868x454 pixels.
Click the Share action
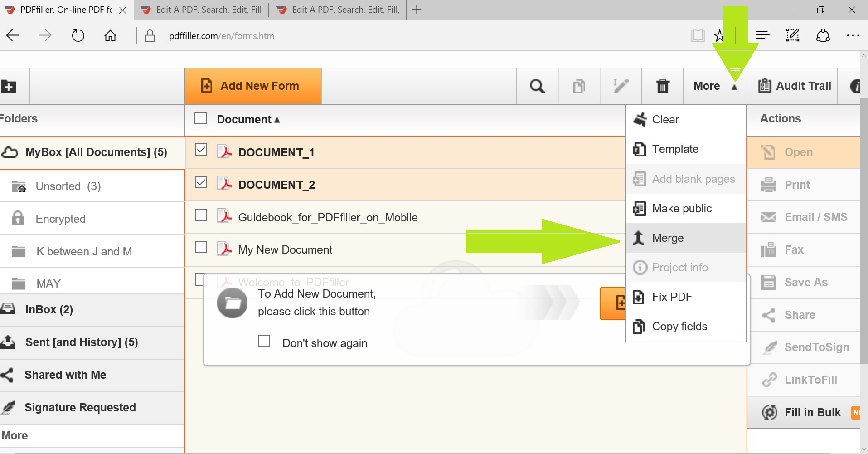pyautogui.click(x=803, y=315)
